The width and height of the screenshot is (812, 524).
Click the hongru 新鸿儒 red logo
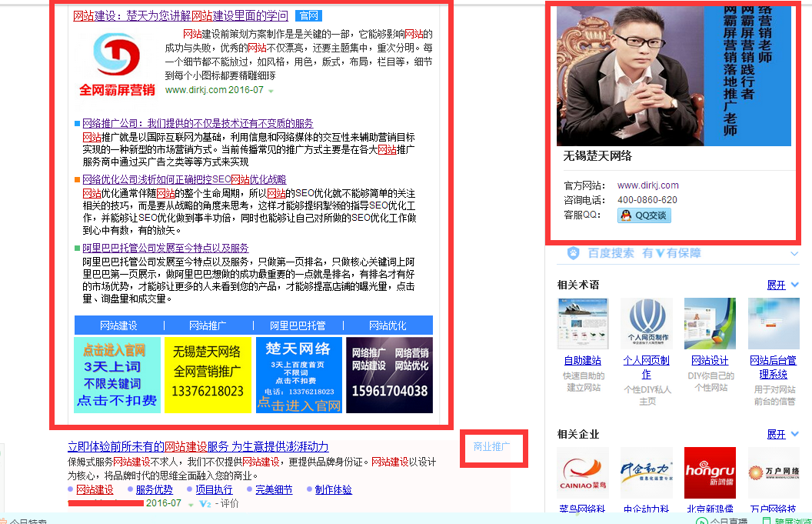click(710, 472)
